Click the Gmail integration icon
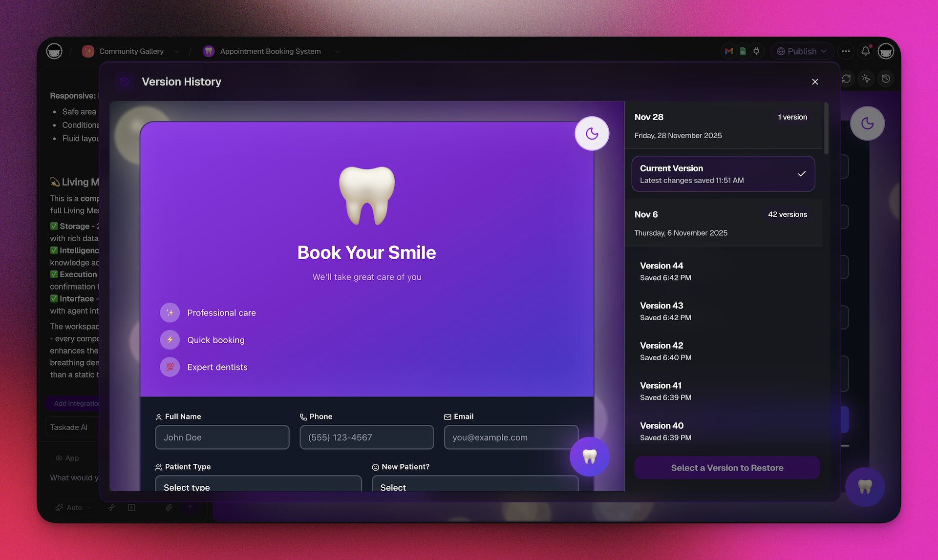 click(729, 51)
